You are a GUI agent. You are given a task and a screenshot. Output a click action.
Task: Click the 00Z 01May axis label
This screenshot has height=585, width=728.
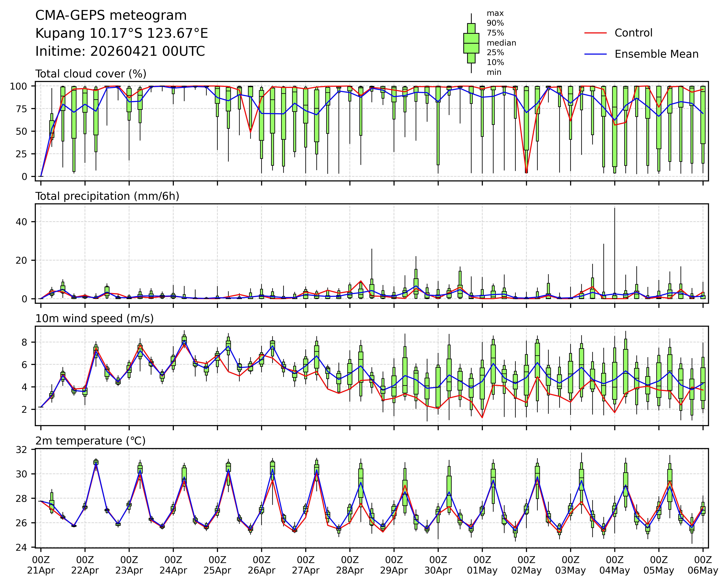482,565
